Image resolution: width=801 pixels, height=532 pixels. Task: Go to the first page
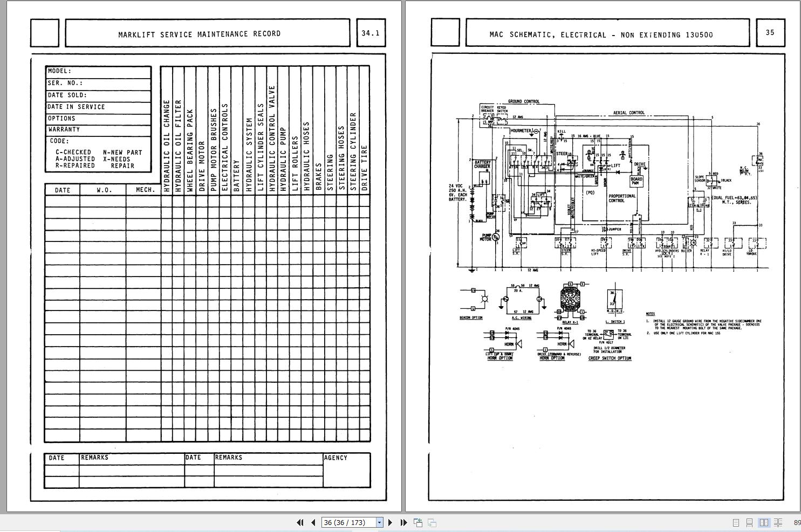click(x=300, y=522)
